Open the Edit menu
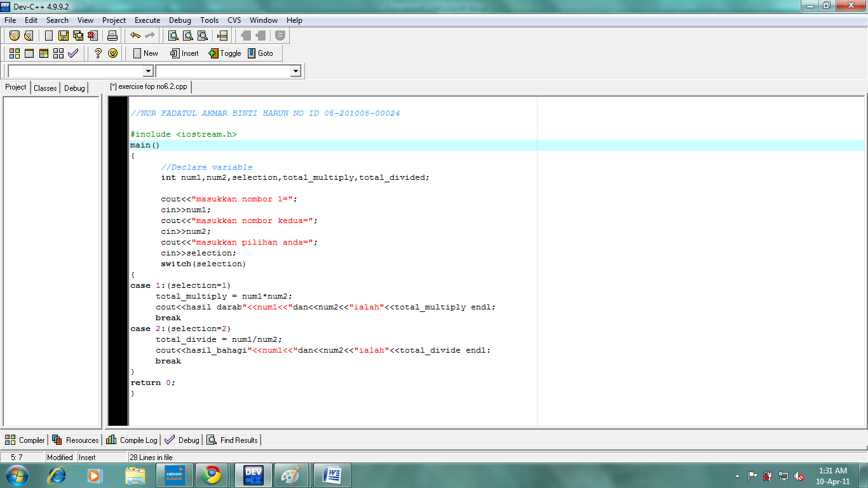This screenshot has height=488, width=868. pos(31,20)
